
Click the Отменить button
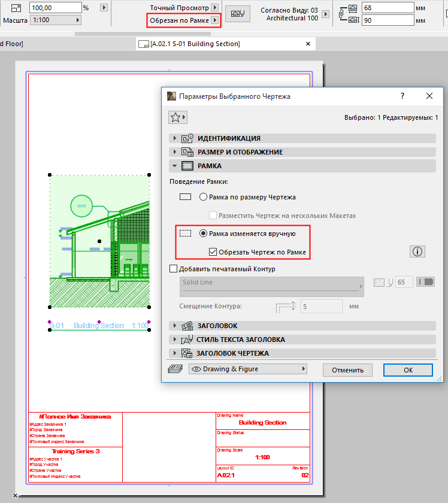(347, 370)
